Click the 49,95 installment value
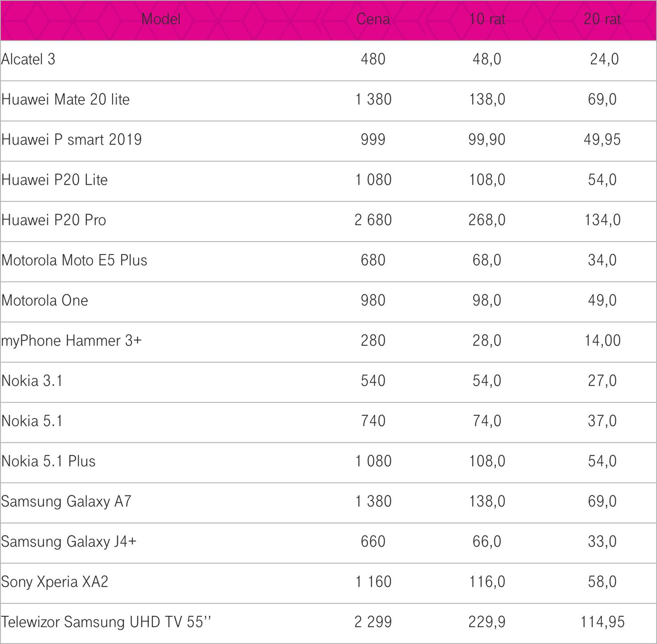 tap(602, 140)
